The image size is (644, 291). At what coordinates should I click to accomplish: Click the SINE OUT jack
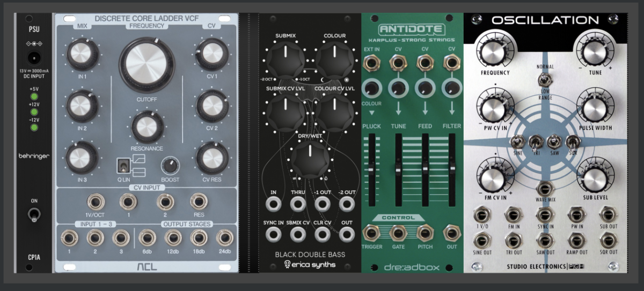[x=482, y=241]
